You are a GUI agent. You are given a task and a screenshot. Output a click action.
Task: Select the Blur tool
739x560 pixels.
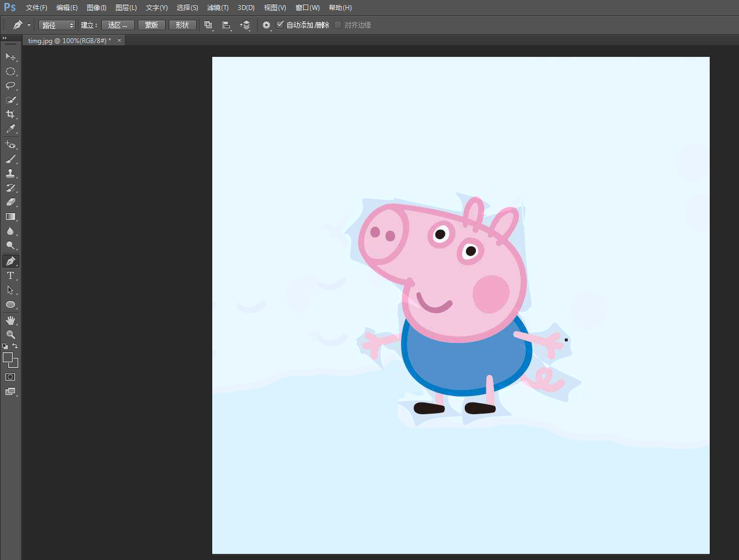tap(11, 231)
